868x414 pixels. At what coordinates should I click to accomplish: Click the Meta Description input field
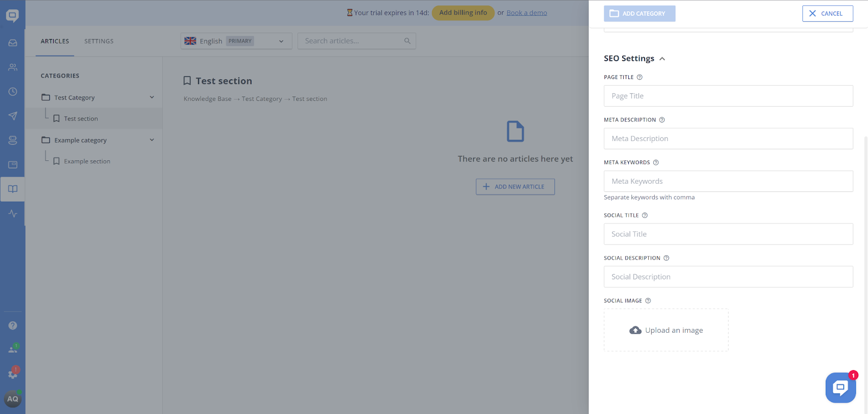point(728,139)
